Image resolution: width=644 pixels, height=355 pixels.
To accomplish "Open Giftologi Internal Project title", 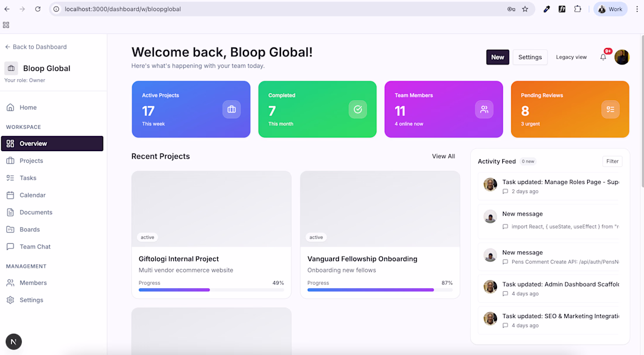I will pyautogui.click(x=179, y=259).
